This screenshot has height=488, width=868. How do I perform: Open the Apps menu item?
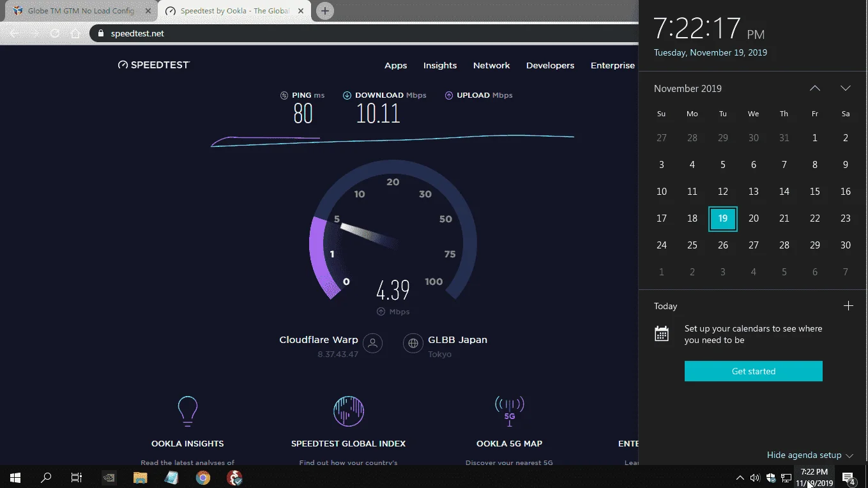(395, 65)
